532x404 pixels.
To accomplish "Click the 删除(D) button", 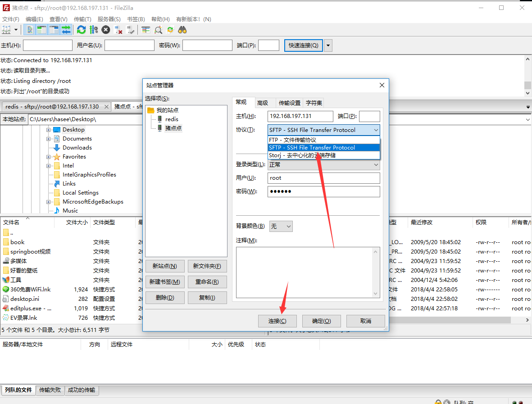I will (x=165, y=298).
